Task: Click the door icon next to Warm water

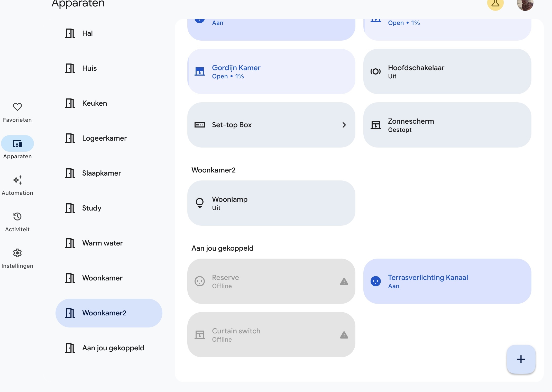Action: click(x=70, y=243)
